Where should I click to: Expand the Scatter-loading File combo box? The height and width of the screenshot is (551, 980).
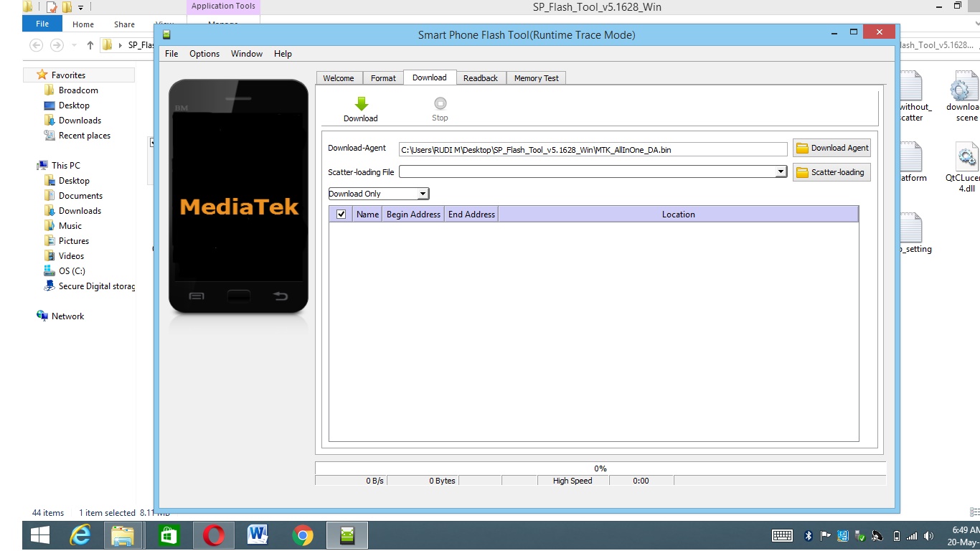pyautogui.click(x=781, y=172)
